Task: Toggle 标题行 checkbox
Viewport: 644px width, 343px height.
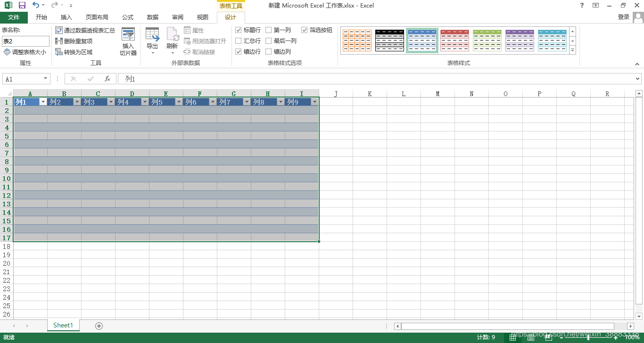Action: [239, 30]
